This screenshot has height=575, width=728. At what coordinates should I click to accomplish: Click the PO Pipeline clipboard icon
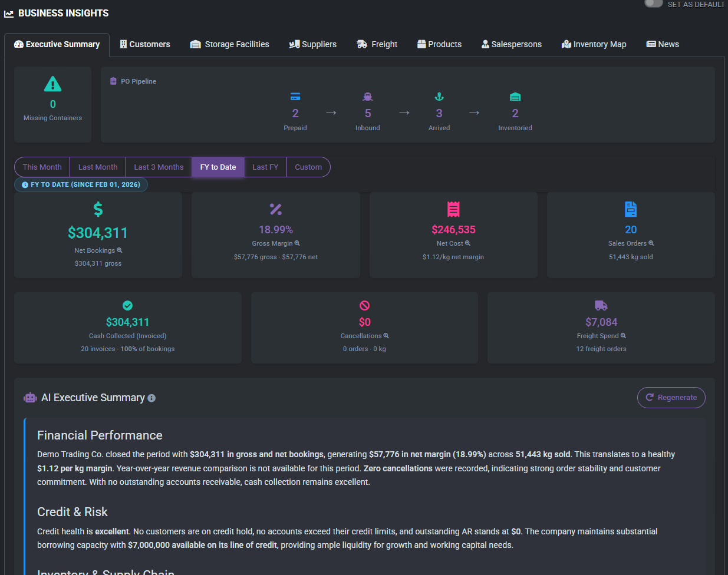(x=113, y=81)
